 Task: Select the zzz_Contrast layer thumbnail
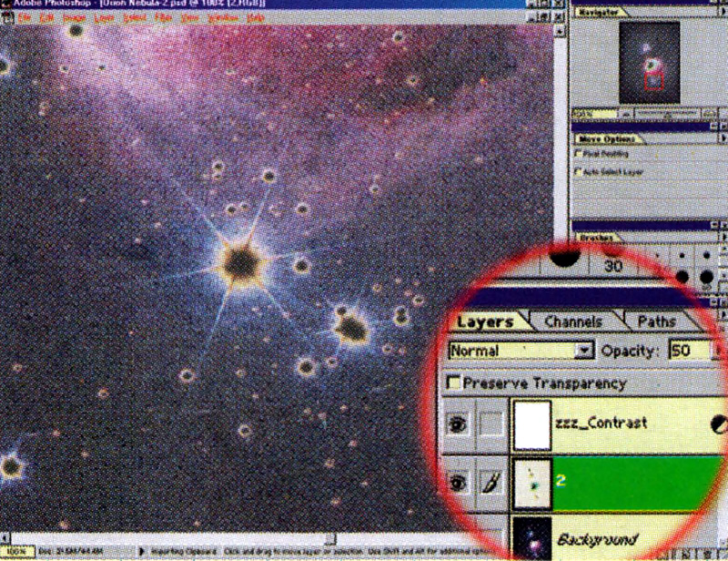tap(532, 424)
